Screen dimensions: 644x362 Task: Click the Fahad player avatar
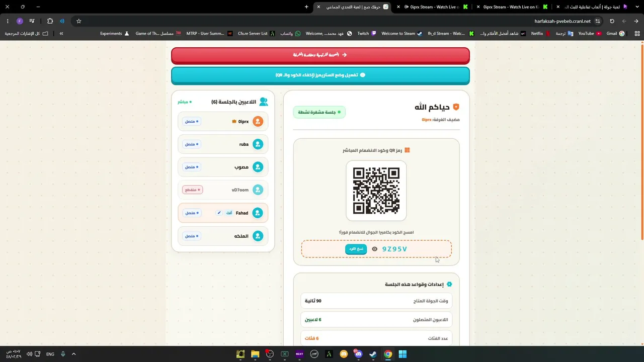[258, 213]
